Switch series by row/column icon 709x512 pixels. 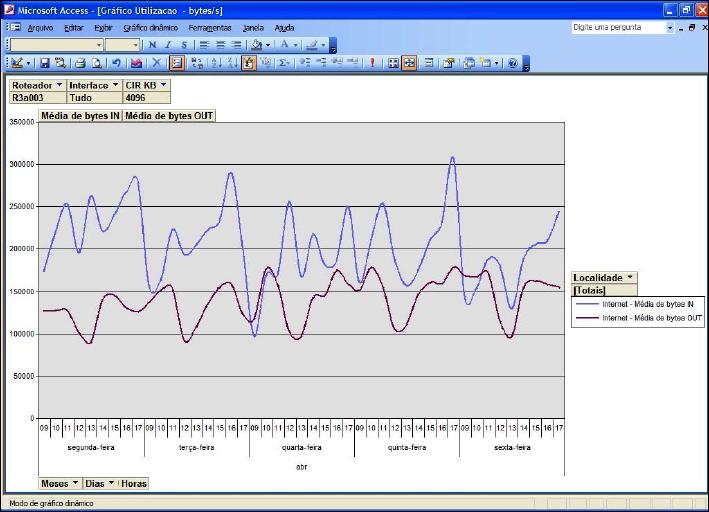pos(197,63)
